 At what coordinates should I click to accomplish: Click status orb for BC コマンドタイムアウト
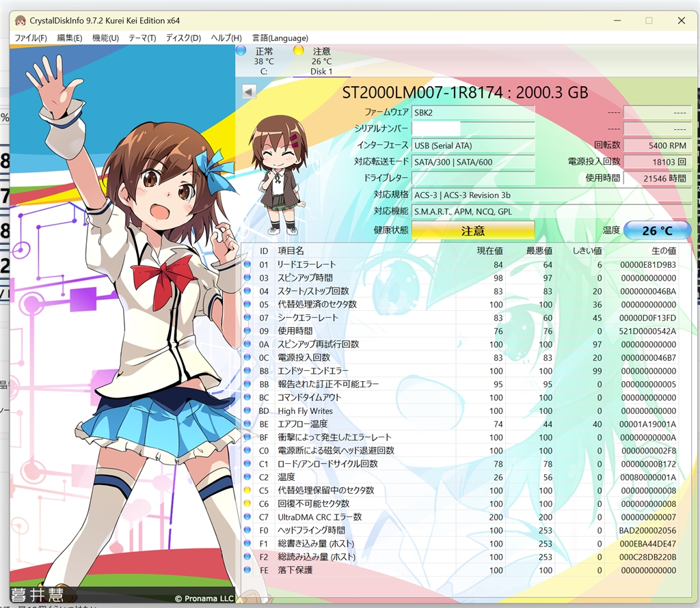pos(247,397)
